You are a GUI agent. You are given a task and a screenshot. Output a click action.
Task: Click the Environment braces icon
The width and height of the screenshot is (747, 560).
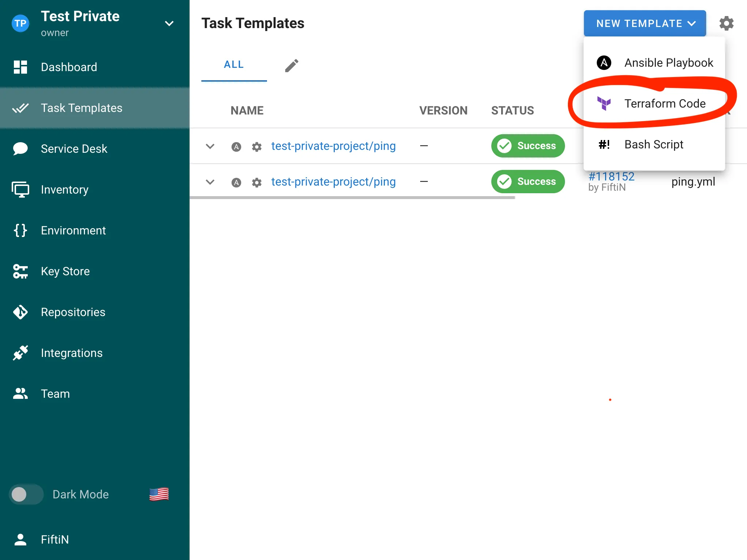click(20, 230)
